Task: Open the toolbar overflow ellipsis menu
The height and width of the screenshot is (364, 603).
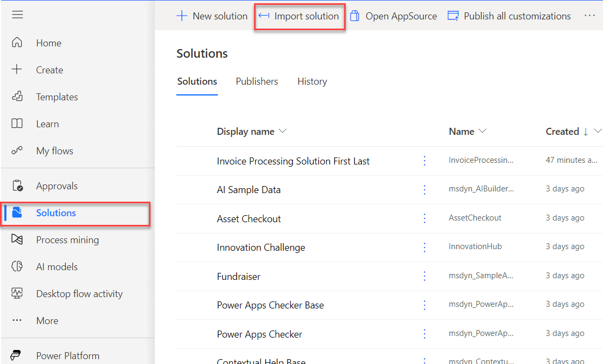Action: [590, 16]
